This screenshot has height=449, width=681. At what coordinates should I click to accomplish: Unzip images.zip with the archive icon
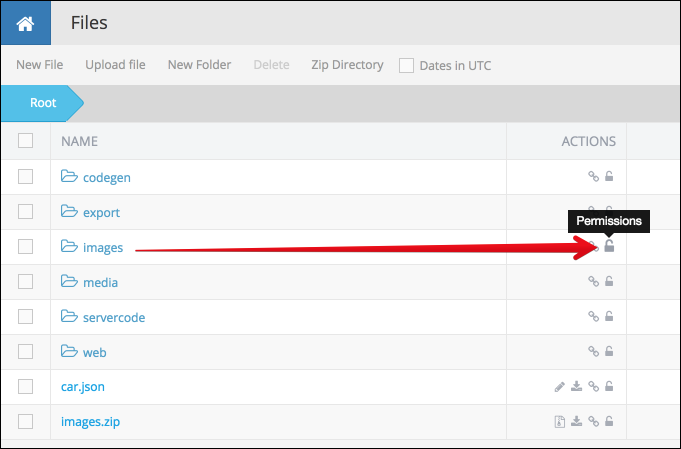pyautogui.click(x=560, y=421)
